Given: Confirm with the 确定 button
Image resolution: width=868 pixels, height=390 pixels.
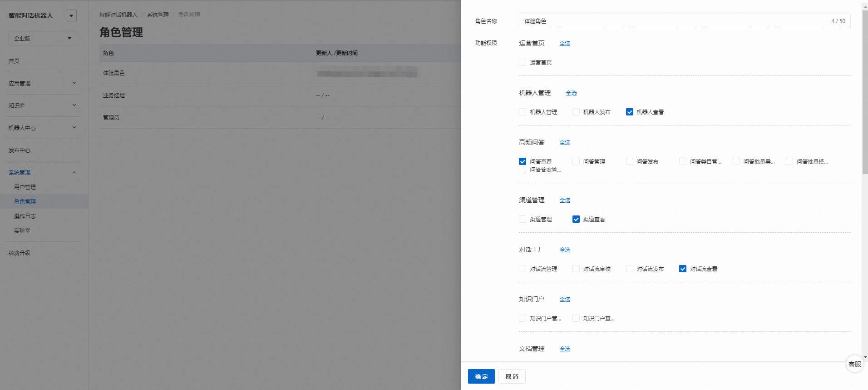Looking at the screenshot, I should point(481,376).
